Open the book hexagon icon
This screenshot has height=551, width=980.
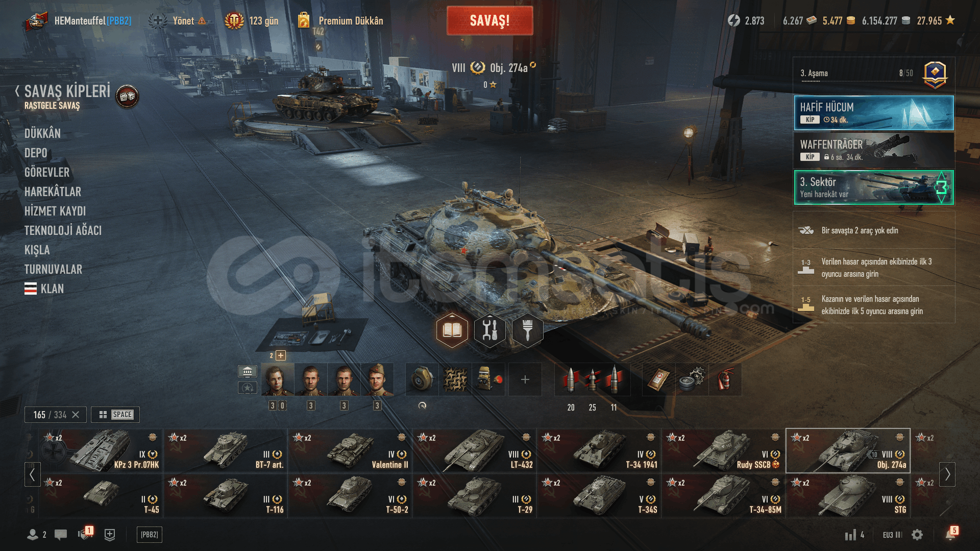click(452, 330)
